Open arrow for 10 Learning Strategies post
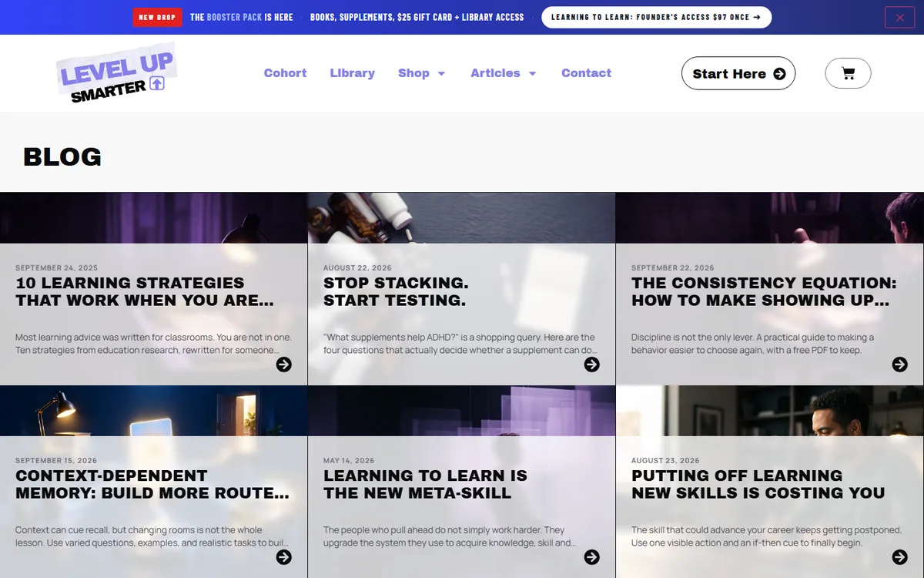This screenshot has height=578, width=924. pyautogui.click(x=284, y=365)
